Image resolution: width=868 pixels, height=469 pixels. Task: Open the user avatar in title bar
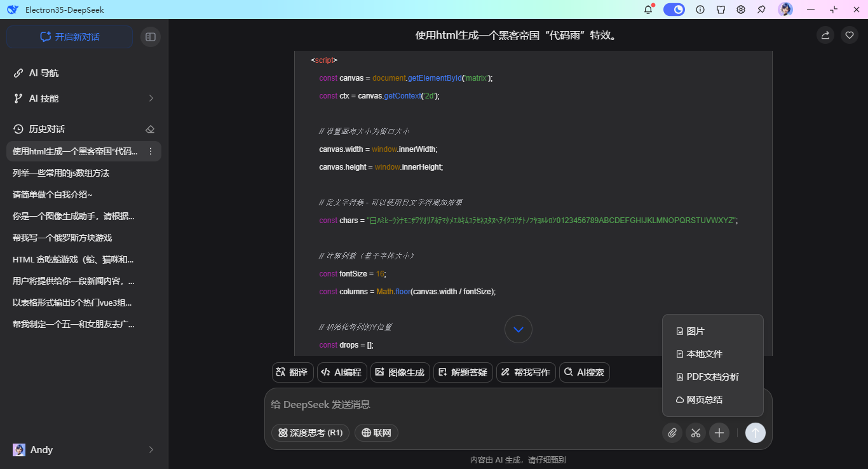pos(785,10)
